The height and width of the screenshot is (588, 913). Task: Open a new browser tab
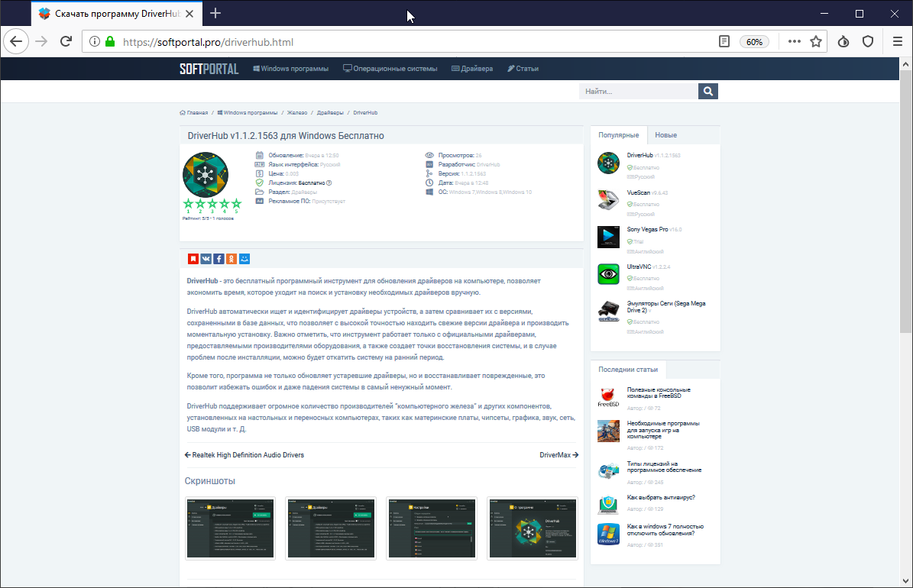(215, 14)
